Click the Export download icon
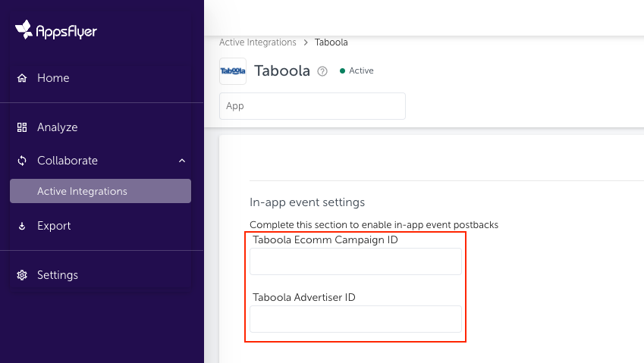The height and width of the screenshot is (363, 644). [x=22, y=226]
